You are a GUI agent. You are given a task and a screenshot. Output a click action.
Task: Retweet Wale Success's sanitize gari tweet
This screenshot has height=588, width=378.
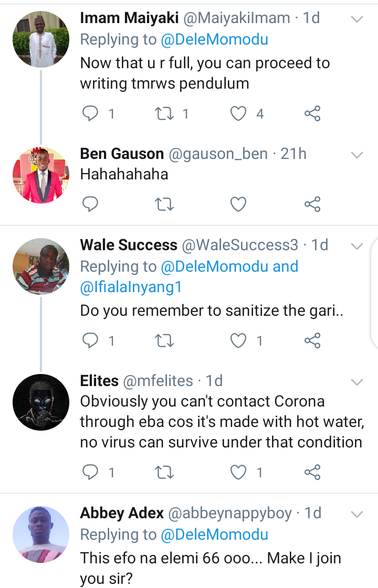click(164, 341)
